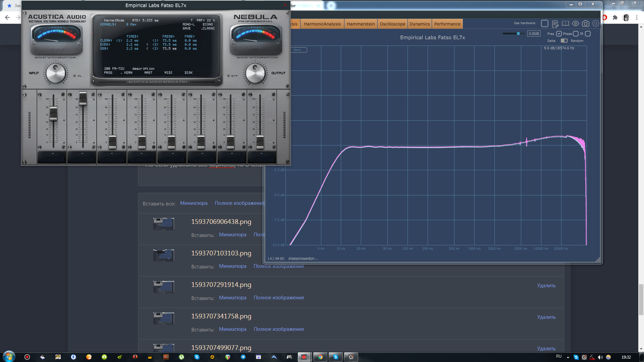Click the first Nebula fader handle
Image resolution: width=644 pixels, height=362 pixels.
[53, 114]
